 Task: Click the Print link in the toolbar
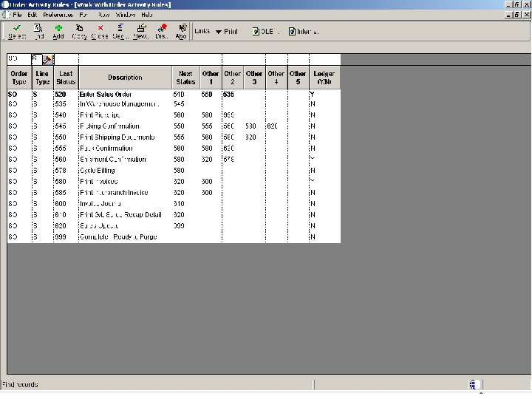coord(231,32)
